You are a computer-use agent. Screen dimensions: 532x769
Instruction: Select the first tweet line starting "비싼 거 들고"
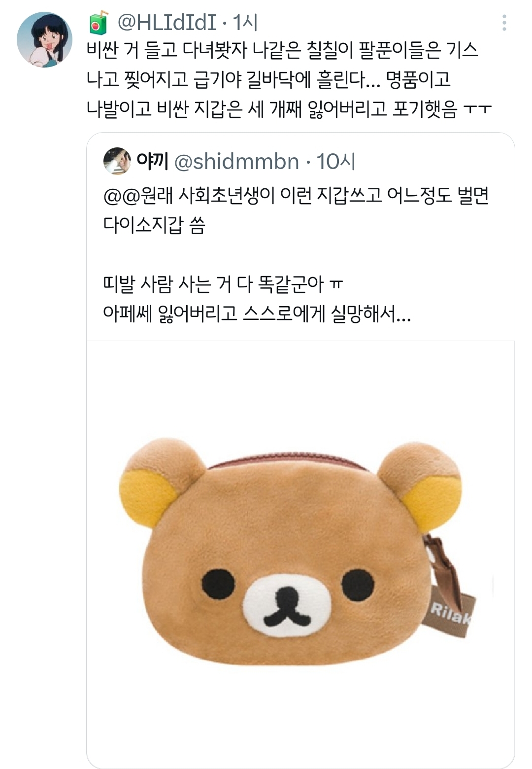pyautogui.click(x=282, y=50)
